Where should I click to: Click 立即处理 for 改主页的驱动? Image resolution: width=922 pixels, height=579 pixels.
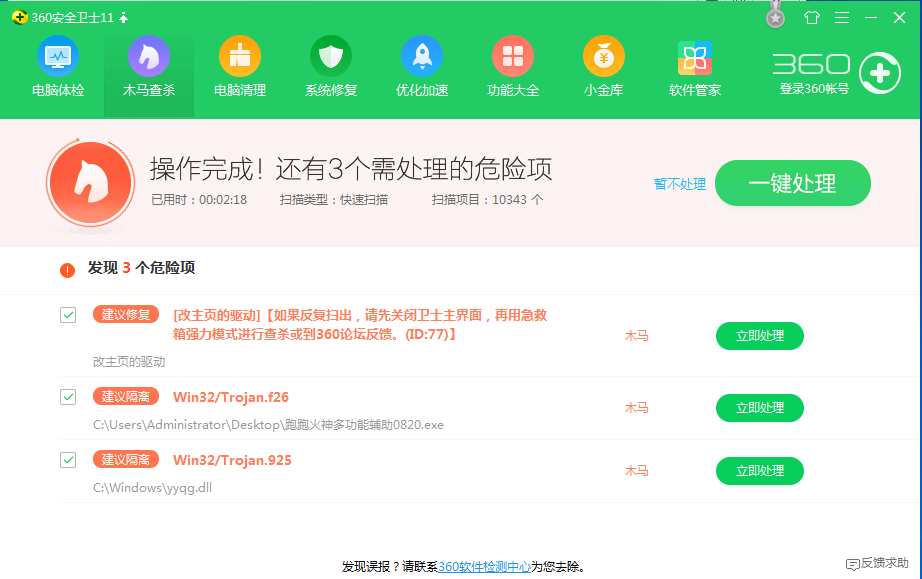pos(760,336)
